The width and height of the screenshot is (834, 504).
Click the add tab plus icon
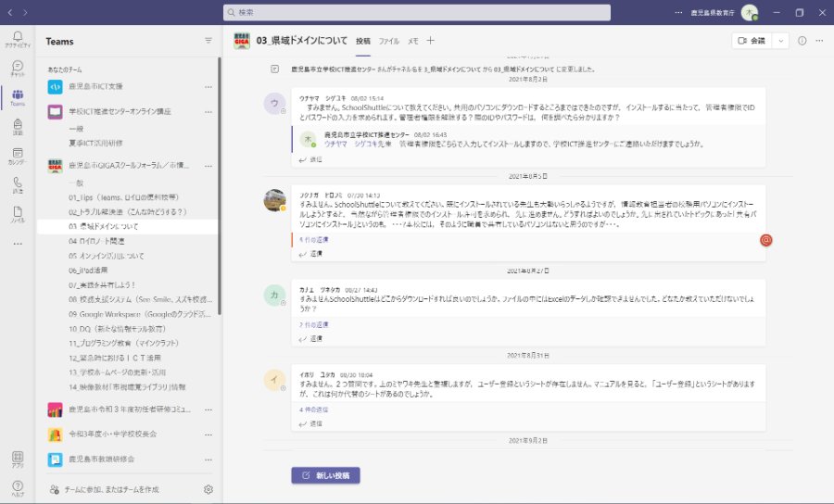click(430, 41)
